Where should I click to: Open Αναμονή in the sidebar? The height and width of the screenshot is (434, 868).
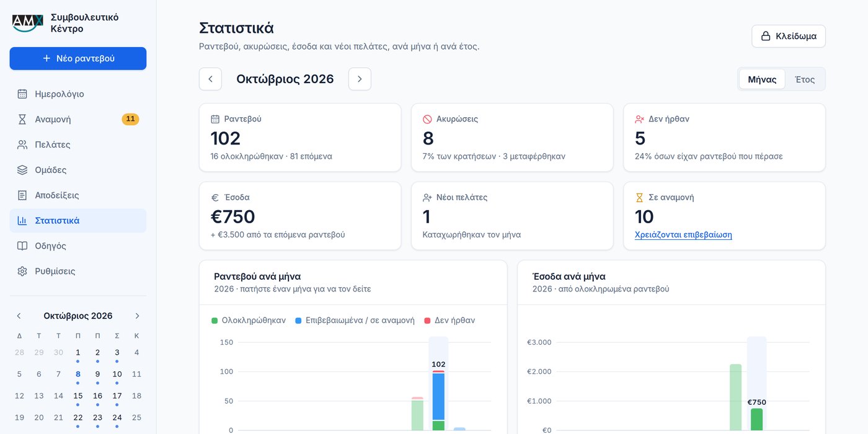point(78,120)
